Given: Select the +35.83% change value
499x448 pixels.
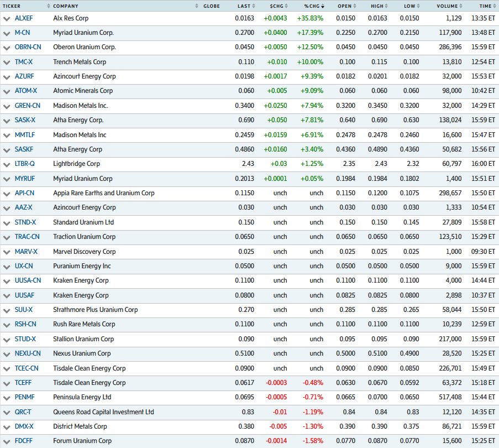Looking at the screenshot, I should click(x=310, y=18).
